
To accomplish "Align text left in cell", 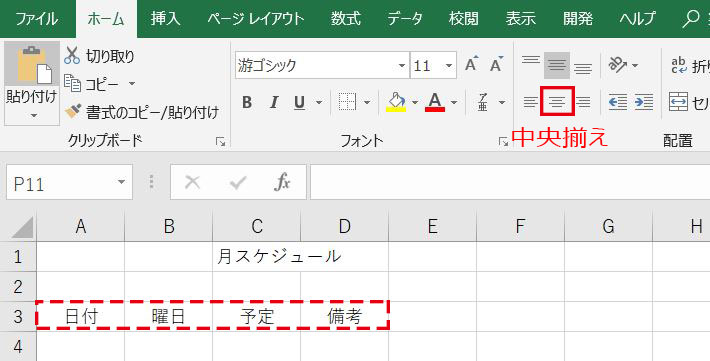I will pos(531,102).
